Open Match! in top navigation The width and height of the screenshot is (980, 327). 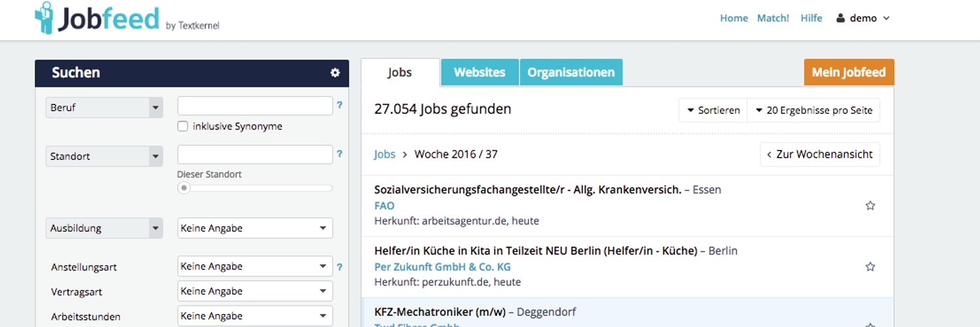pyautogui.click(x=773, y=18)
